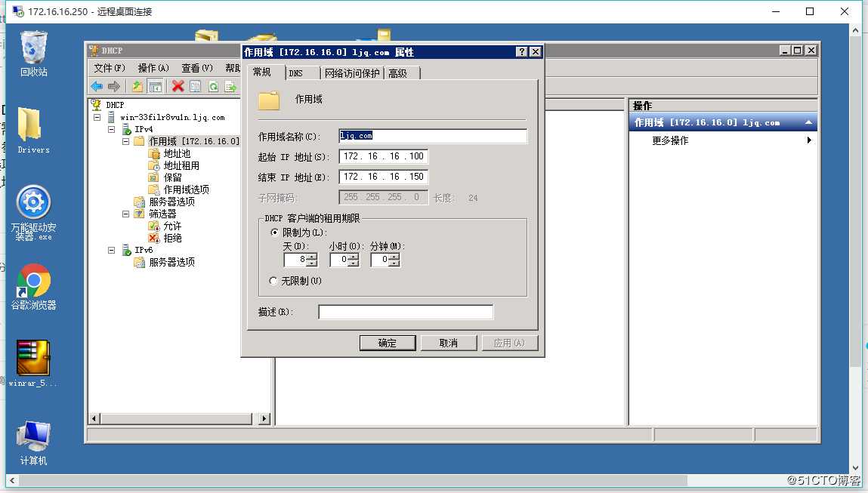The width and height of the screenshot is (868, 493).
Task: Select 服务器选项 under IPv6
Action: (171, 262)
